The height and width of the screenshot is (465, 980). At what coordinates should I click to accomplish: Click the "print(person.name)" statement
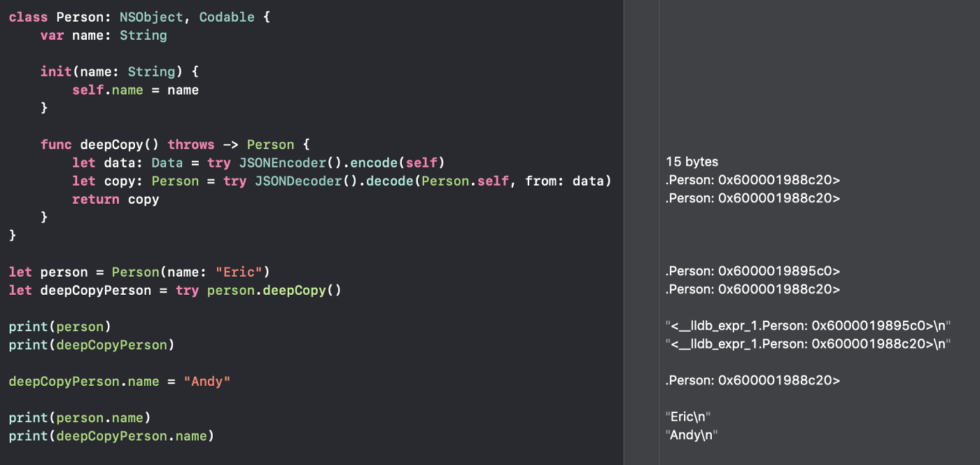(x=80, y=418)
